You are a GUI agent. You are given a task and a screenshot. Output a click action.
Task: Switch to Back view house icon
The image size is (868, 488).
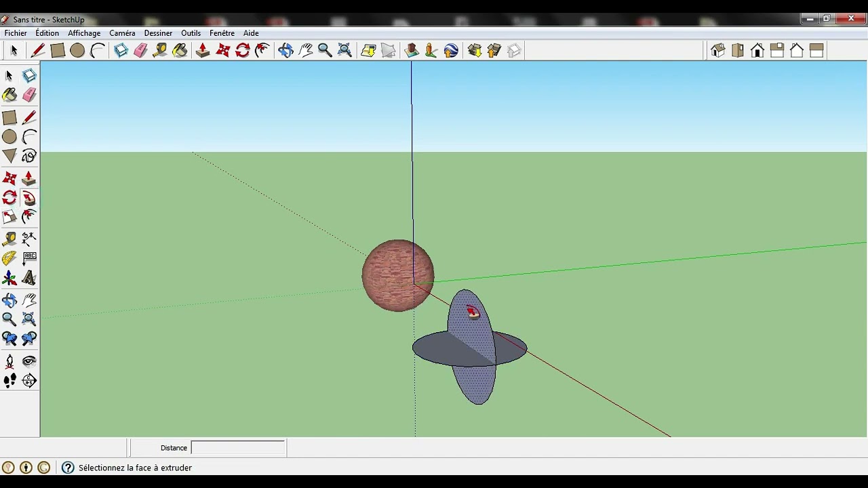point(797,50)
